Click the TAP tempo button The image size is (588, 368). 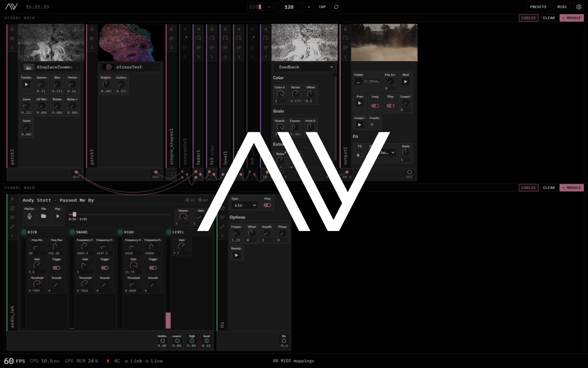click(x=322, y=7)
